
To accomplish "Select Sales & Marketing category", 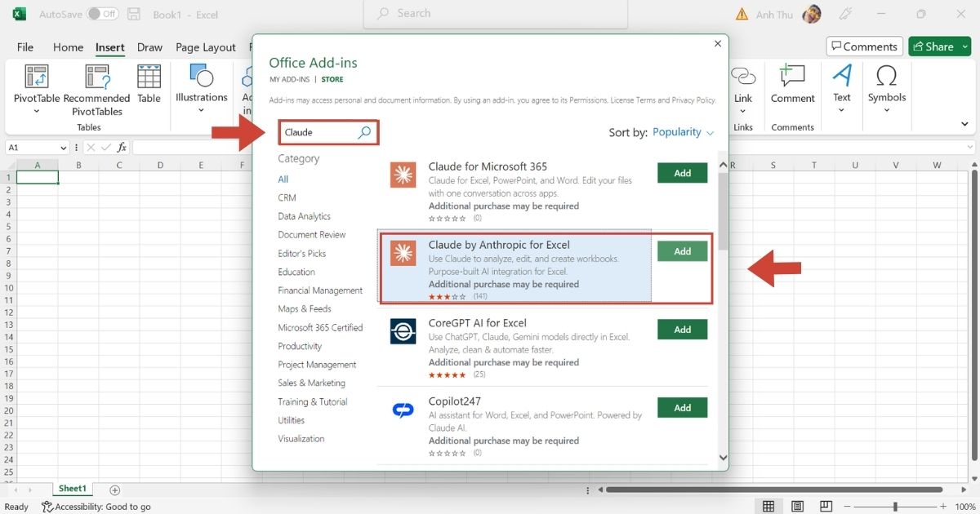I will click(311, 383).
